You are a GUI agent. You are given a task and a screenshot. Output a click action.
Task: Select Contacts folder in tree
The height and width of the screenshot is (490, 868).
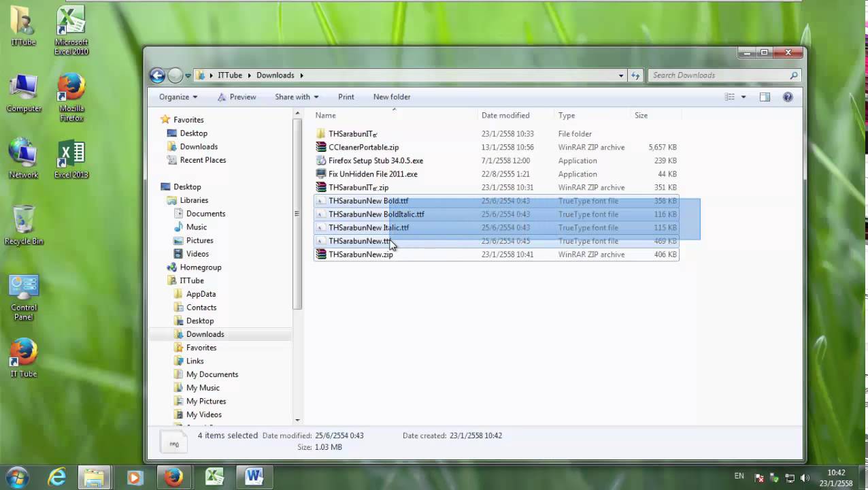pos(201,308)
